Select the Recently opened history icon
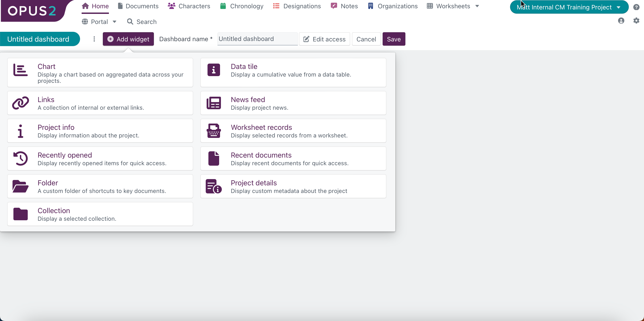The image size is (644, 321). [21, 158]
